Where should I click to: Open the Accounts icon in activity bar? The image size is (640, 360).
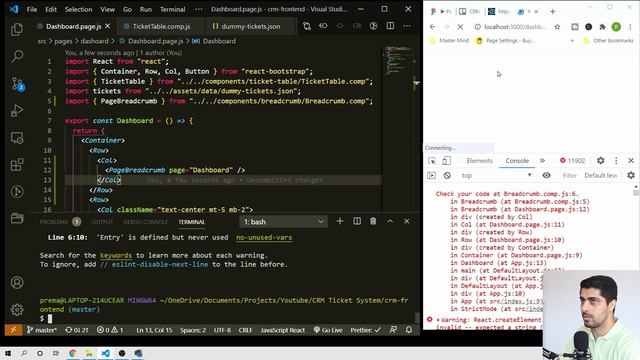(x=17, y=282)
